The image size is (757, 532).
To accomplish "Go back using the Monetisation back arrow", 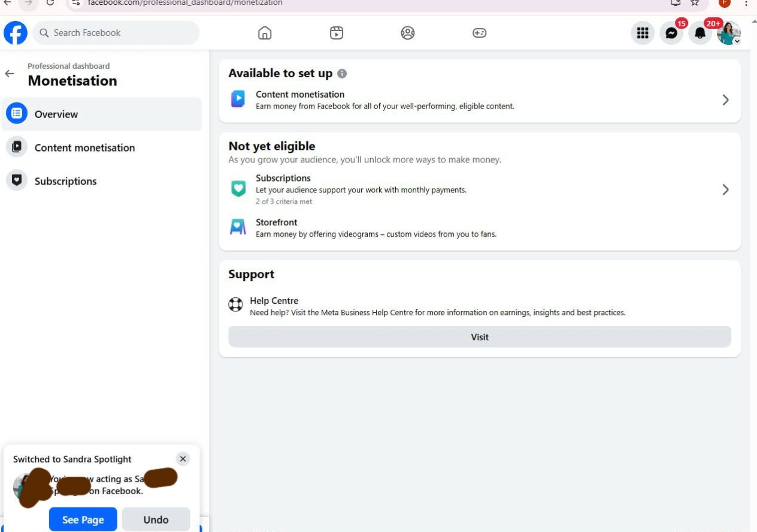I will pyautogui.click(x=10, y=74).
